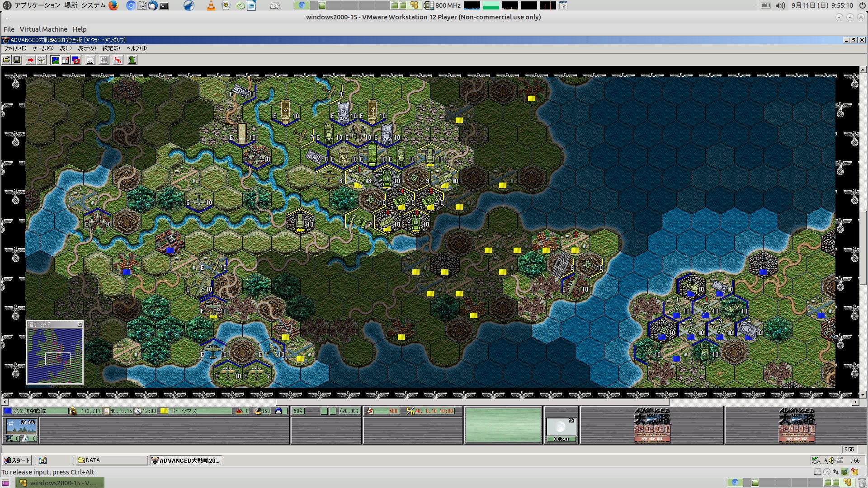Click the Chromium icon in top panel
The image size is (868, 488).
click(x=130, y=5)
